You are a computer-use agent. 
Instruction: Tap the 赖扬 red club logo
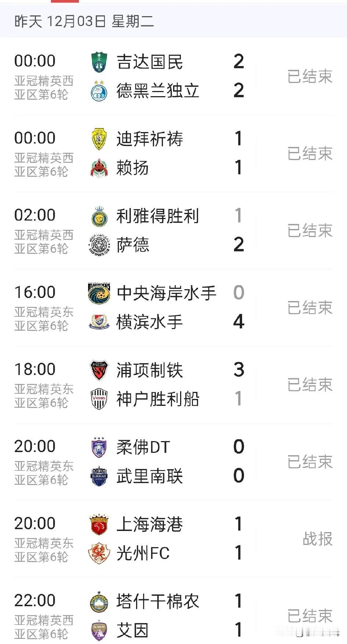pyautogui.click(x=99, y=168)
